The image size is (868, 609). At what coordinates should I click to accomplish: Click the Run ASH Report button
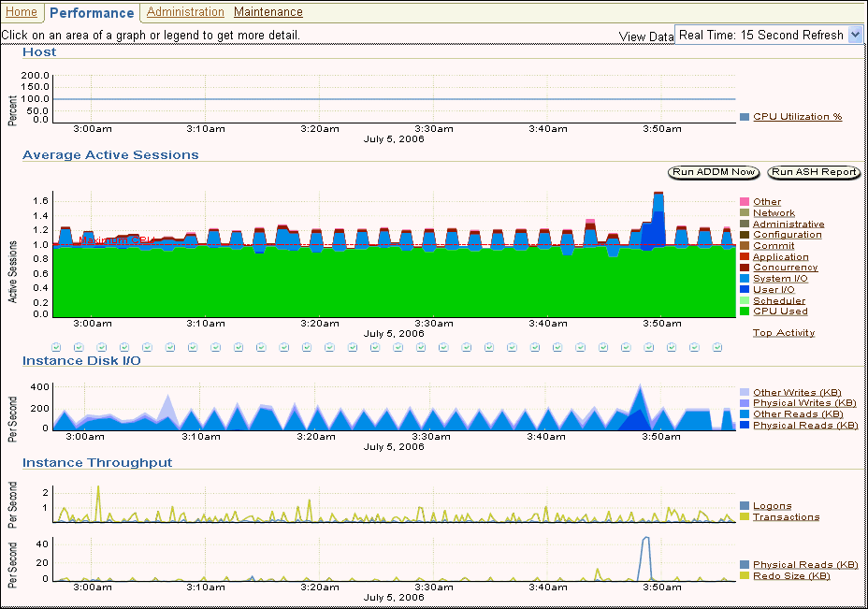coord(814,172)
